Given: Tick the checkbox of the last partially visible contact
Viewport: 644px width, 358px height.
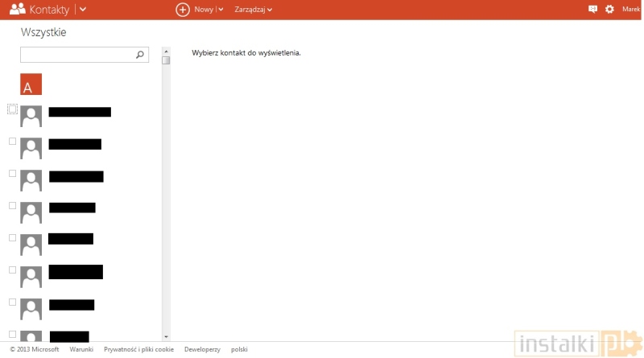Looking at the screenshot, I should [x=12, y=334].
